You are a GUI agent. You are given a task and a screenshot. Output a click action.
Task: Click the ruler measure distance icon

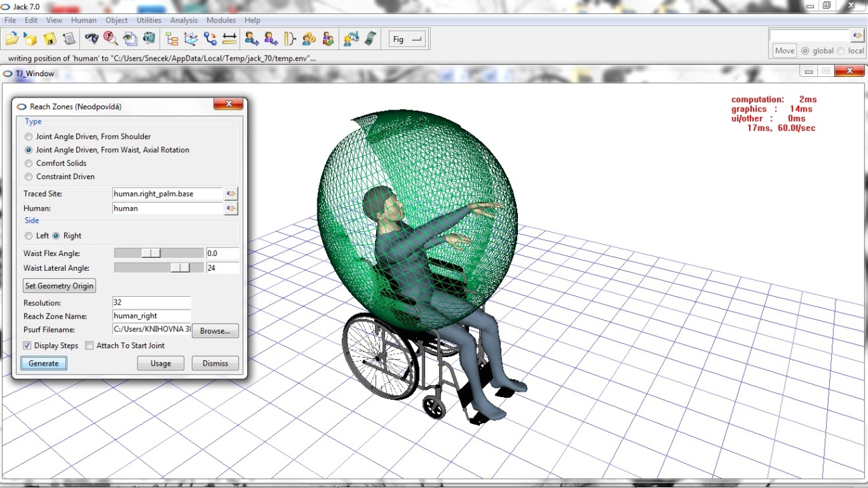229,39
